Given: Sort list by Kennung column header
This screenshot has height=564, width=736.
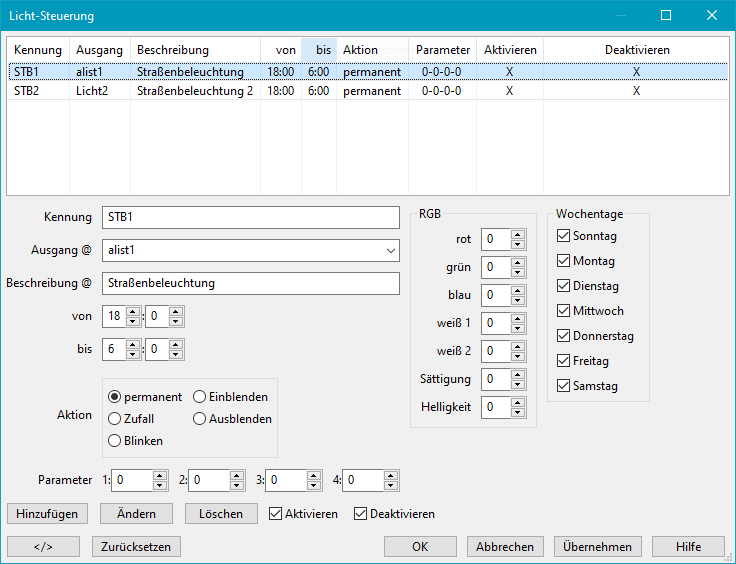Looking at the screenshot, I should pyautogui.click(x=38, y=50).
